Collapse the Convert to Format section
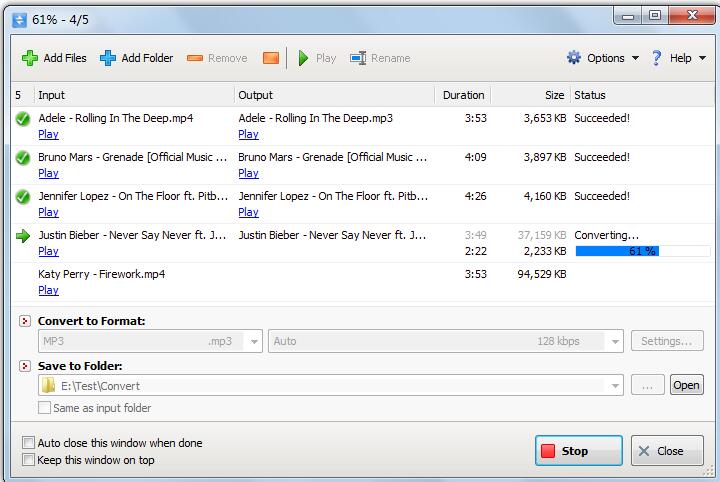This screenshot has width=720, height=482. pos(25,321)
